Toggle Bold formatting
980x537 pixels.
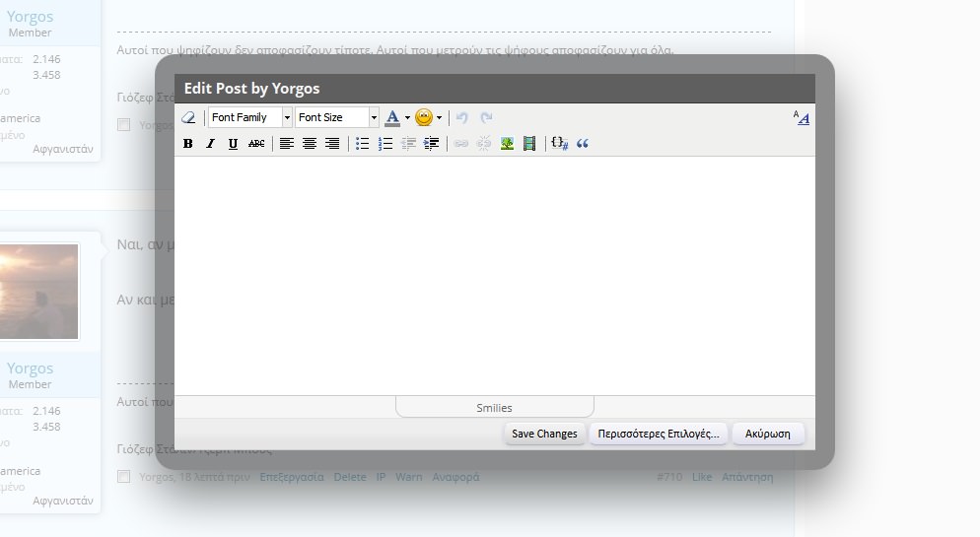pyautogui.click(x=187, y=144)
